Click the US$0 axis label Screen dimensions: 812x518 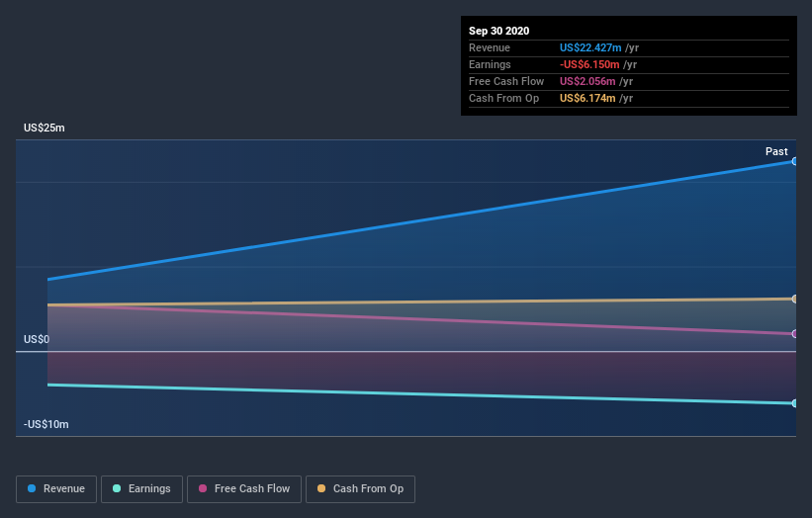[37, 339]
